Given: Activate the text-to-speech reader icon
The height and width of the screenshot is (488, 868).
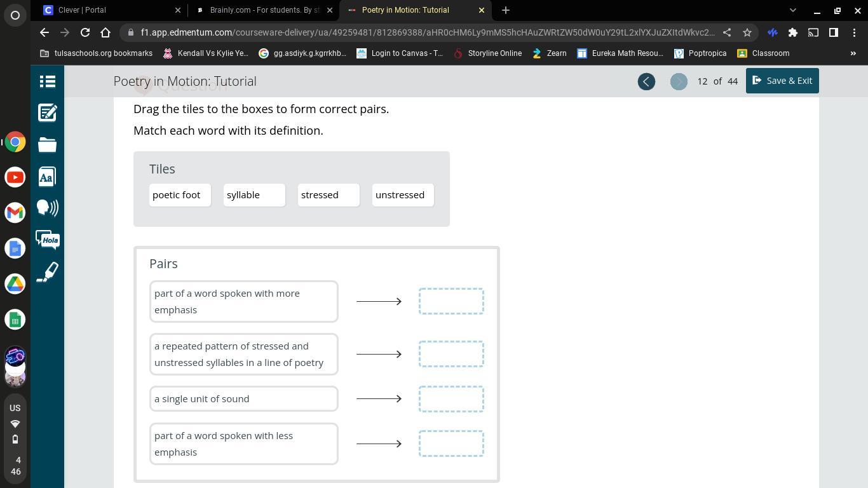Looking at the screenshot, I should coord(47,208).
